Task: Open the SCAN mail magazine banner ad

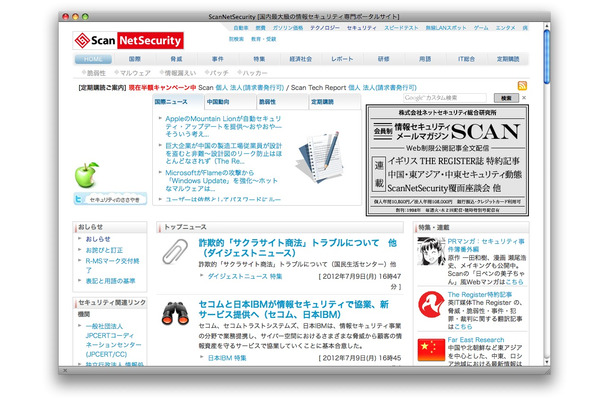Action: (445, 160)
